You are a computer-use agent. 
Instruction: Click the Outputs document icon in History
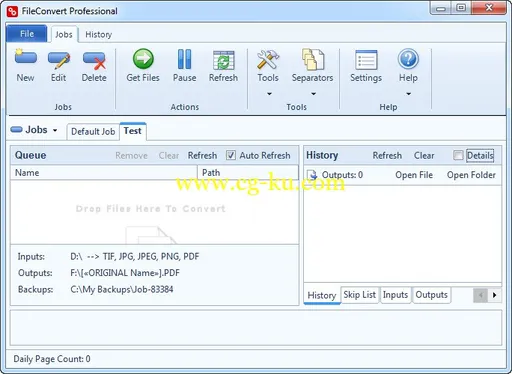[312, 175]
